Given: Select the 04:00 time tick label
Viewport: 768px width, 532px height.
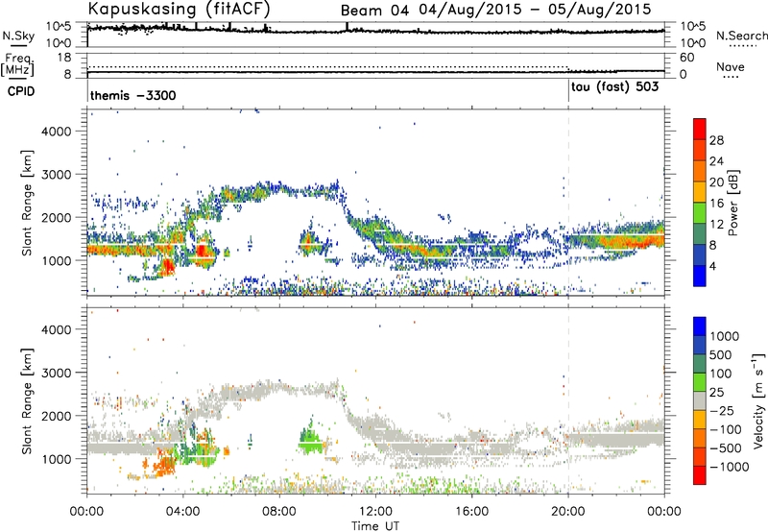Looking at the screenshot, I should click(x=182, y=512).
